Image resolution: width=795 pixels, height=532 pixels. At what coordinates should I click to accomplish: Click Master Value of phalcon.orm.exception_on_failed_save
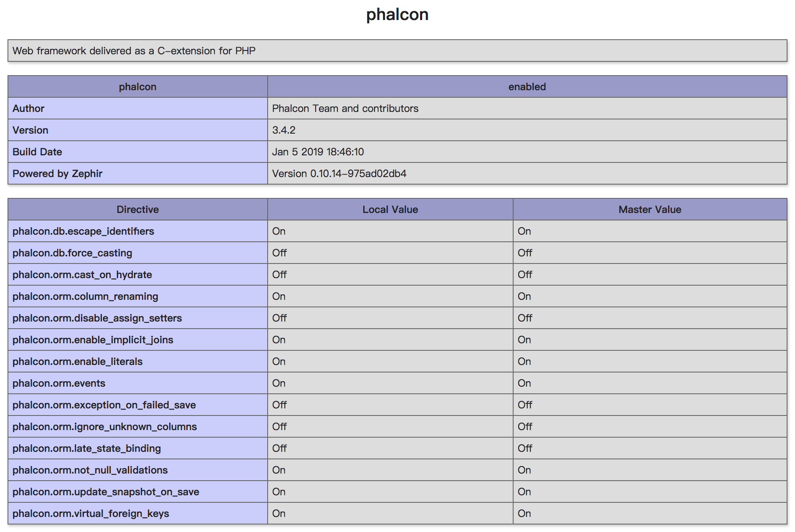coord(525,405)
